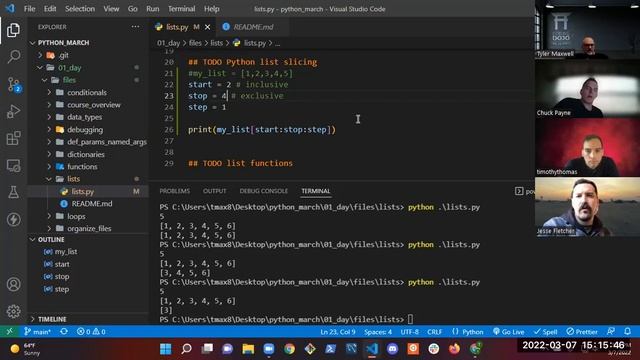Viewport: 640px width, 360px height.
Task: Open errors and warnings count
Action: click(91, 331)
